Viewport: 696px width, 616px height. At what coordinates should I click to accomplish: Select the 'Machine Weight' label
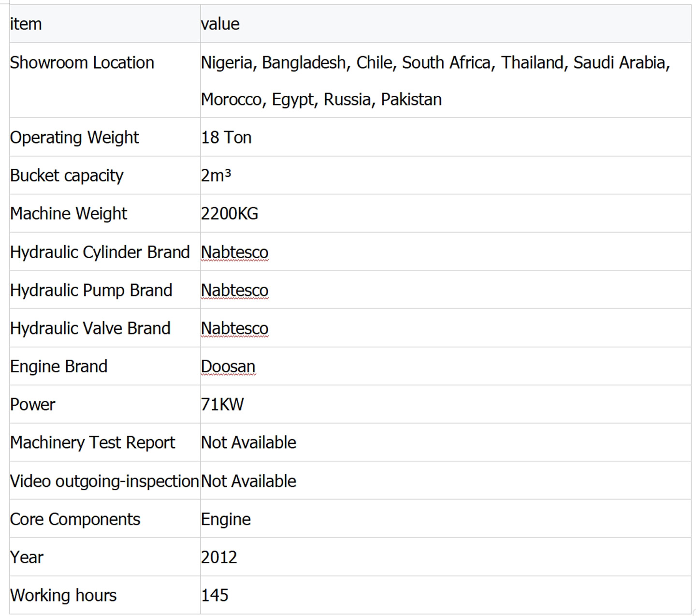click(69, 214)
